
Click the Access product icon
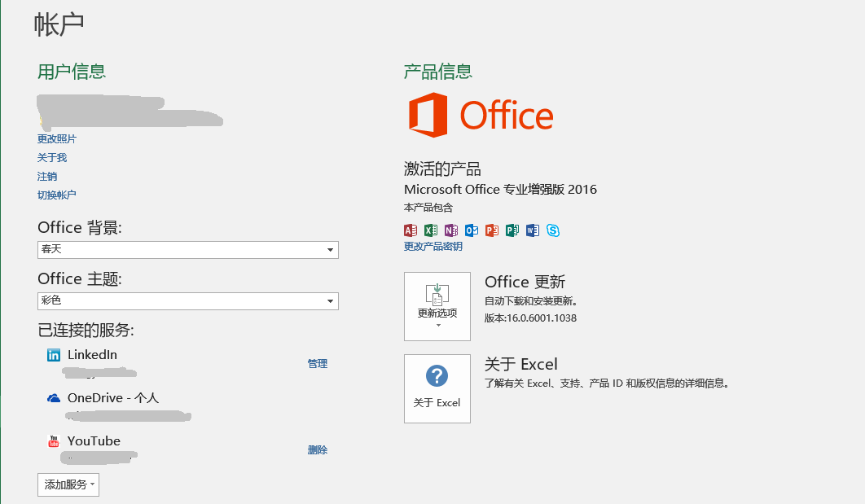(x=411, y=230)
